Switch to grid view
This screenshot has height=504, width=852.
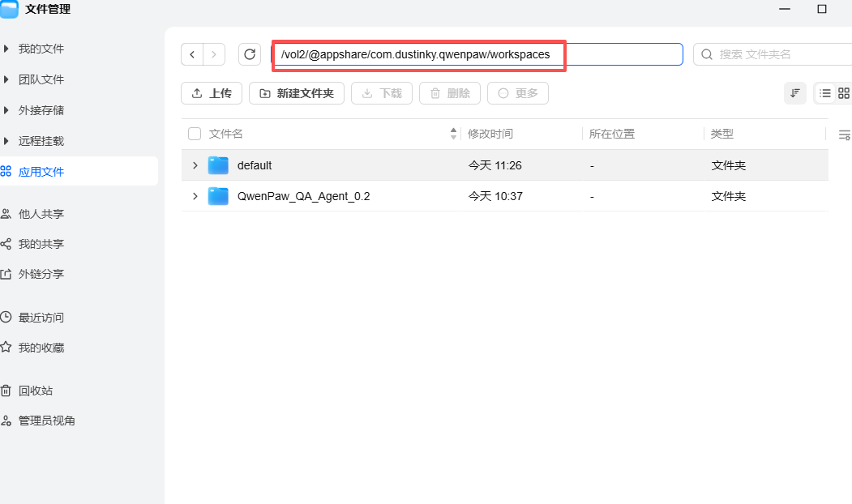click(843, 93)
